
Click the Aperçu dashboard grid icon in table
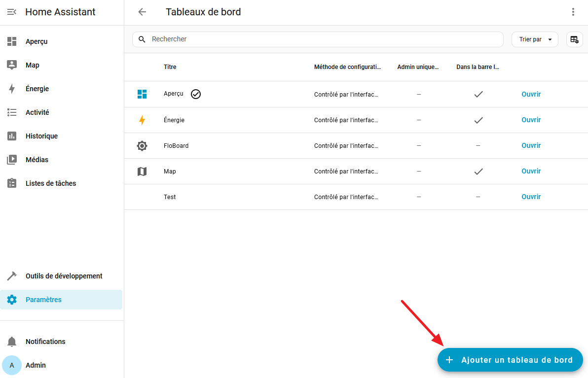tap(142, 94)
